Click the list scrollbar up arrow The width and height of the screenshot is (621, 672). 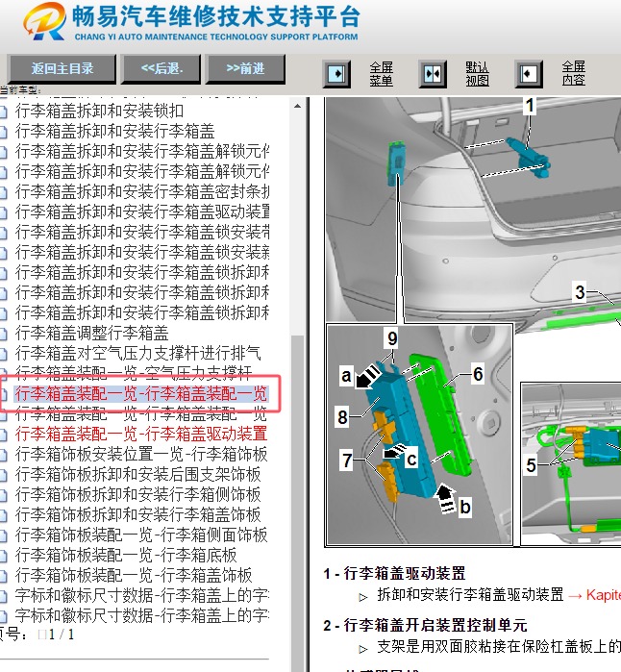(297, 106)
